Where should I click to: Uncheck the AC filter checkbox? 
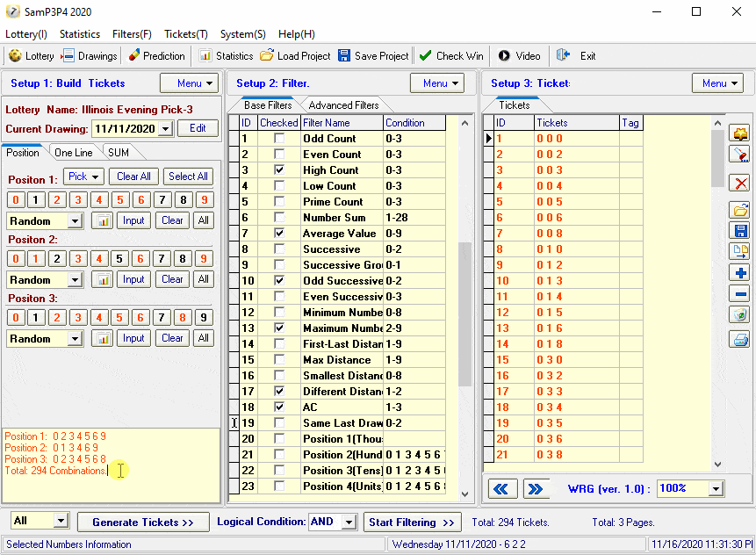(x=279, y=407)
